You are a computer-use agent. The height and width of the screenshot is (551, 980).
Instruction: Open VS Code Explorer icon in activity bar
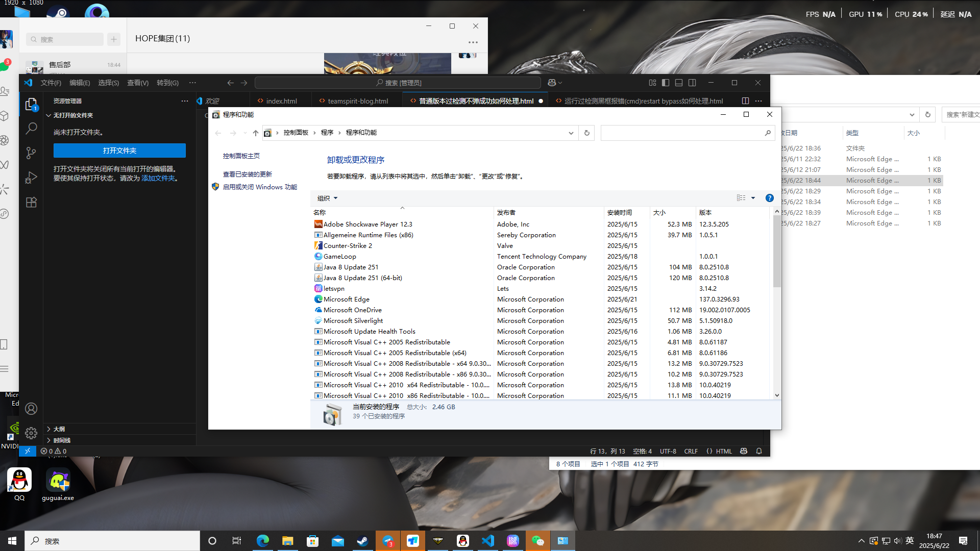[31, 104]
